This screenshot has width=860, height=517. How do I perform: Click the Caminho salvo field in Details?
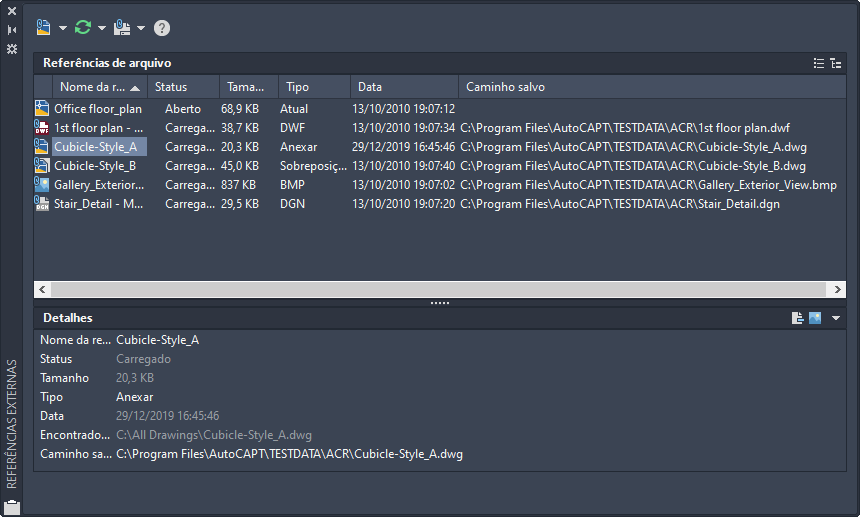289,454
